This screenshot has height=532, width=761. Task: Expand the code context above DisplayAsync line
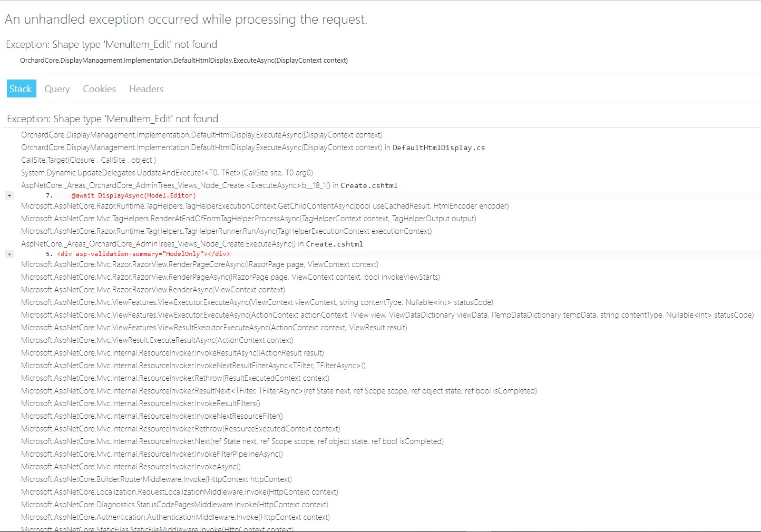(x=9, y=195)
